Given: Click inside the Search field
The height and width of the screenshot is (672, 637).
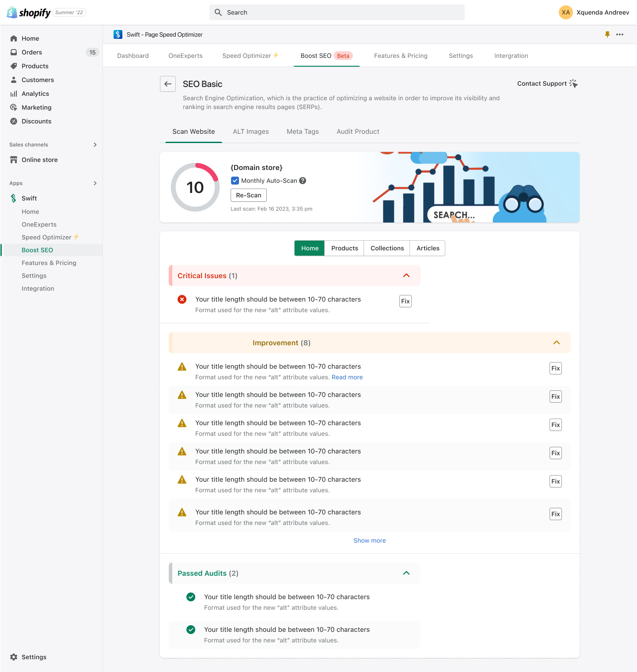Looking at the screenshot, I should click(337, 12).
